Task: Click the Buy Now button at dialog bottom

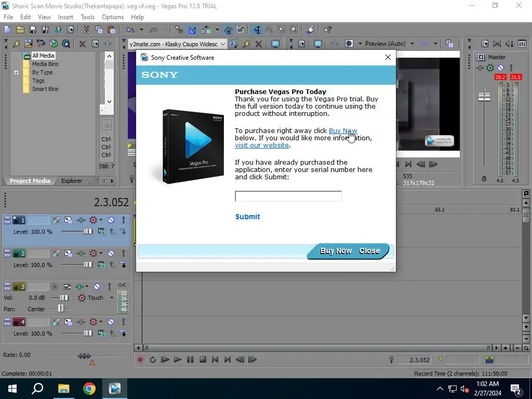Action: pyautogui.click(x=336, y=251)
